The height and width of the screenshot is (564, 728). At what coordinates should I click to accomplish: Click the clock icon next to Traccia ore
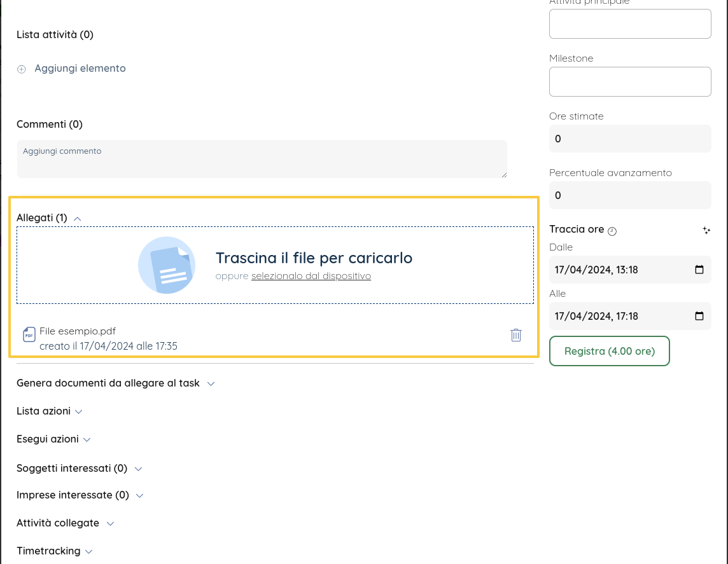(612, 231)
